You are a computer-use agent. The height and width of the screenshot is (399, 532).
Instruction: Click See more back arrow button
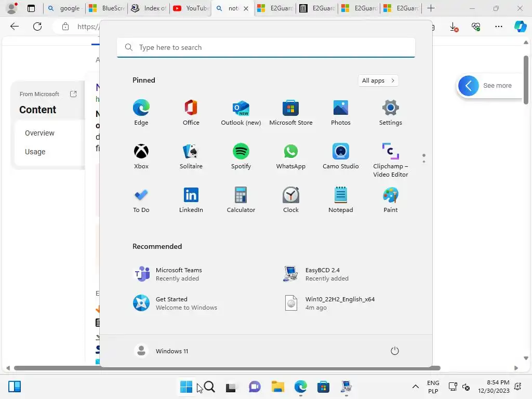468,86
